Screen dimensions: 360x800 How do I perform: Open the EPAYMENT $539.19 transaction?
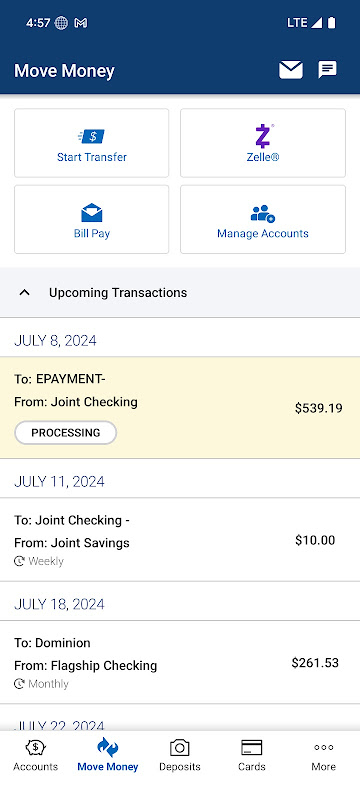180,408
